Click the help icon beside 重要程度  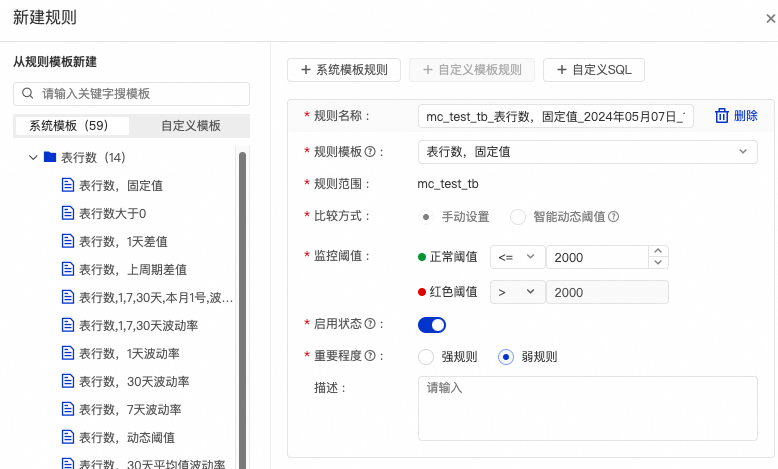click(370, 355)
